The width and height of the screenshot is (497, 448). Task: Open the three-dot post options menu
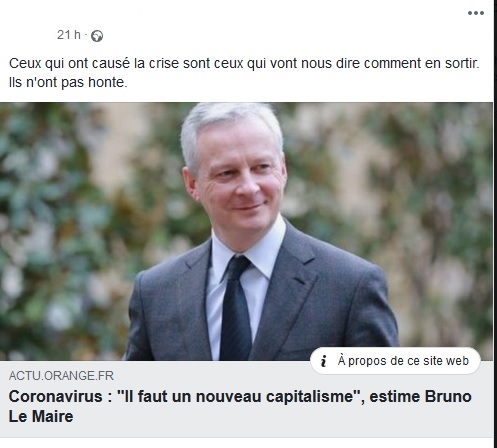[476, 13]
